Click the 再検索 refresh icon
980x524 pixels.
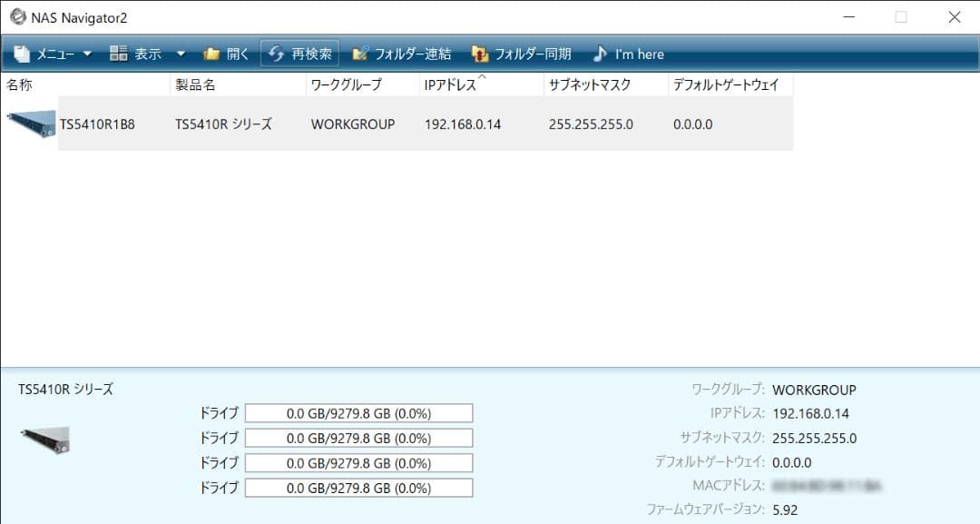pos(276,54)
